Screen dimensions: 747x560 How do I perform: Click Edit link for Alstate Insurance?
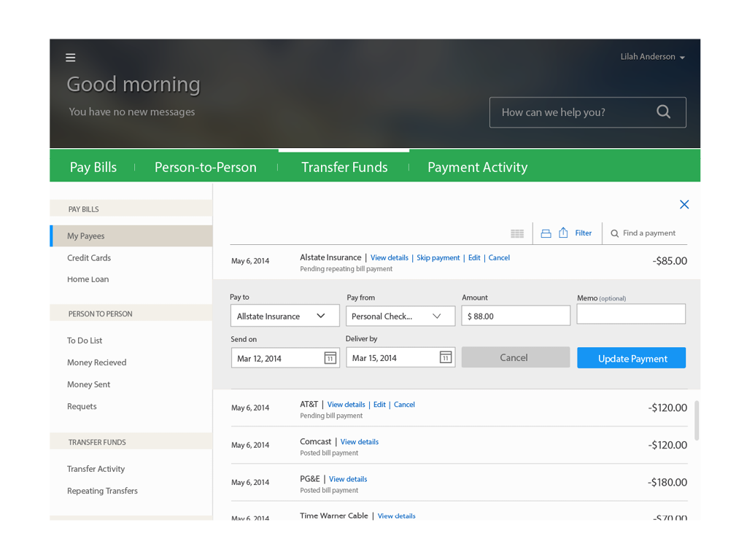coord(474,257)
